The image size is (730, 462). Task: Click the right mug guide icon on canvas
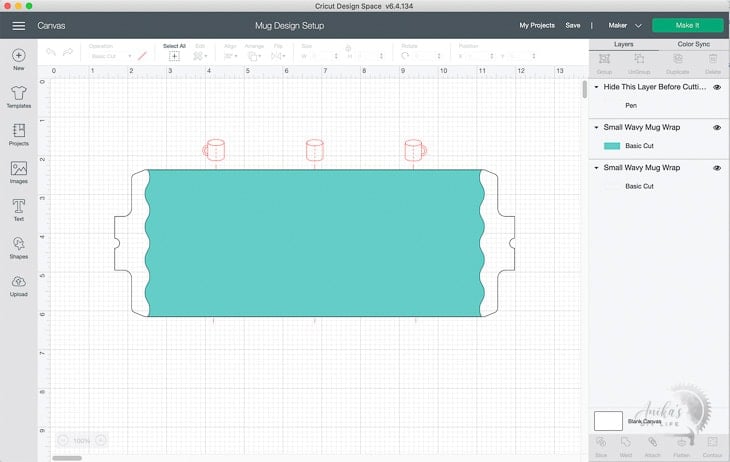(x=415, y=150)
